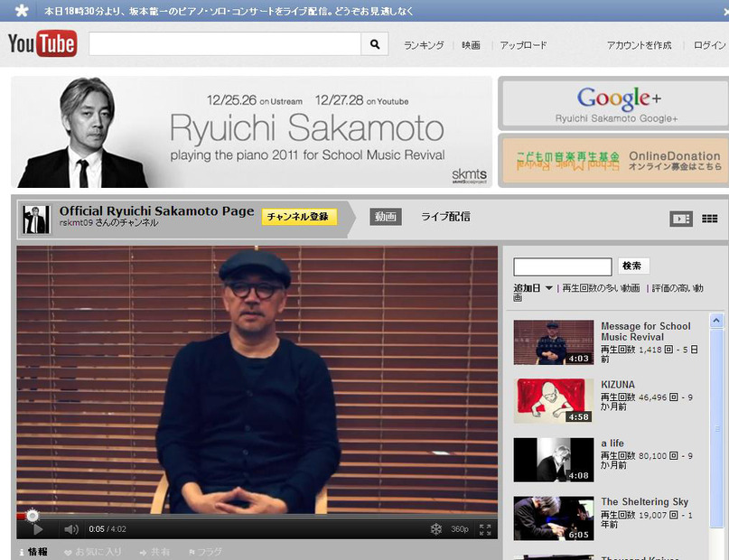Click アカウントを作成 link

click(639, 45)
